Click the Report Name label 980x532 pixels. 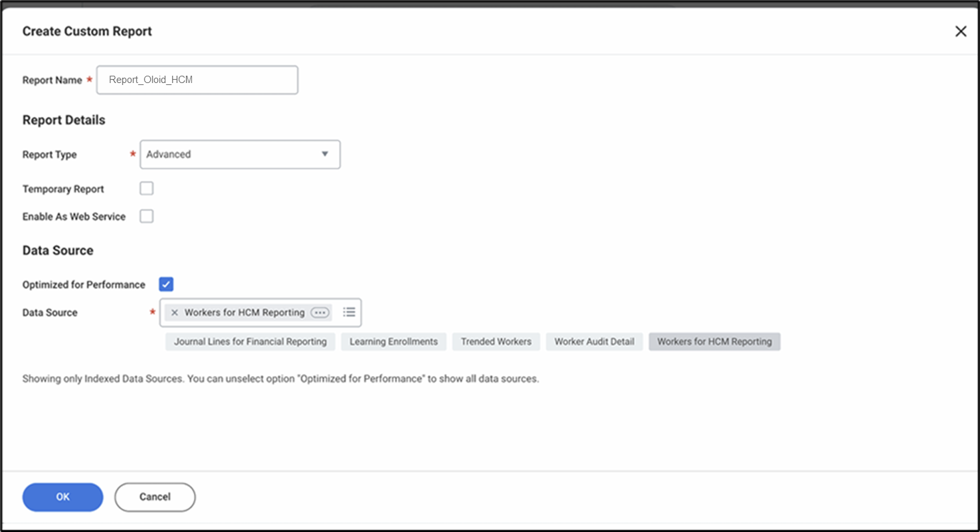[x=52, y=80]
